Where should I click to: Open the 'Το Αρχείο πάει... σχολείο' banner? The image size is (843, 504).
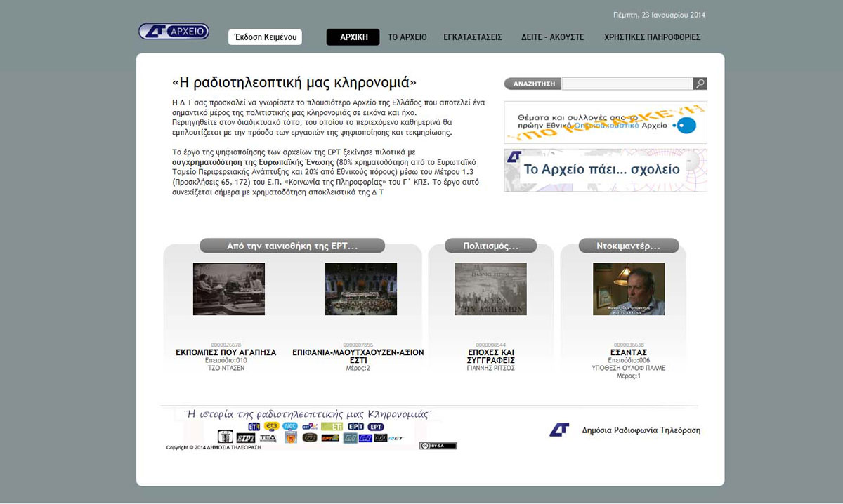(605, 170)
